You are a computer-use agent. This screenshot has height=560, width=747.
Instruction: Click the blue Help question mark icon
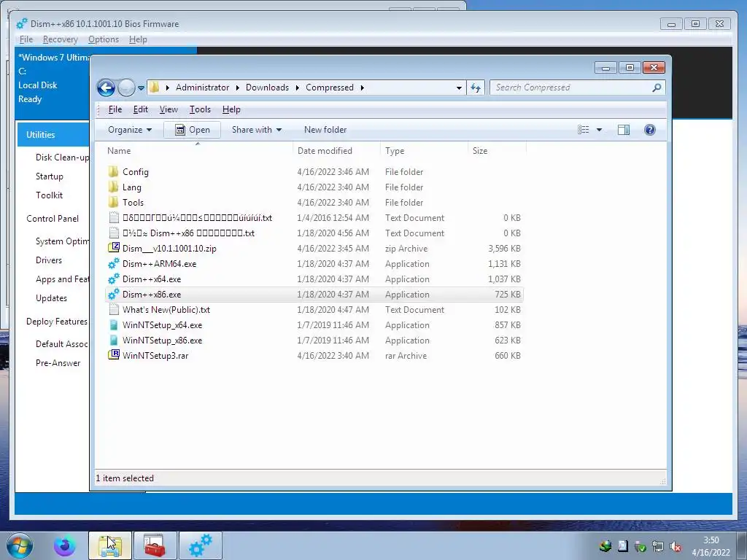(649, 130)
